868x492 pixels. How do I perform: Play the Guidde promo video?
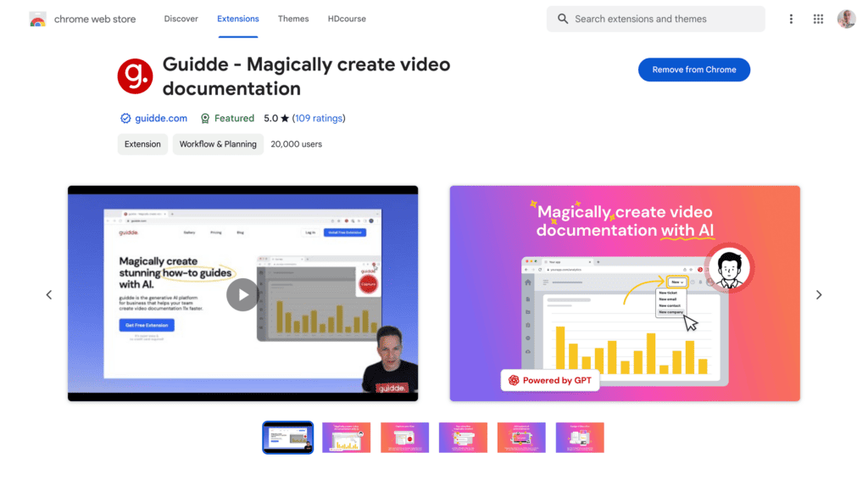242,294
